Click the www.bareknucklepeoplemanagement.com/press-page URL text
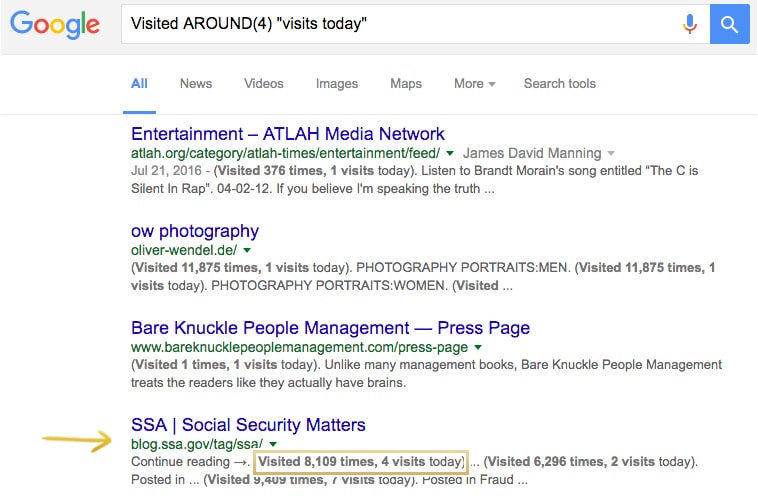758x496 pixels. point(299,347)
